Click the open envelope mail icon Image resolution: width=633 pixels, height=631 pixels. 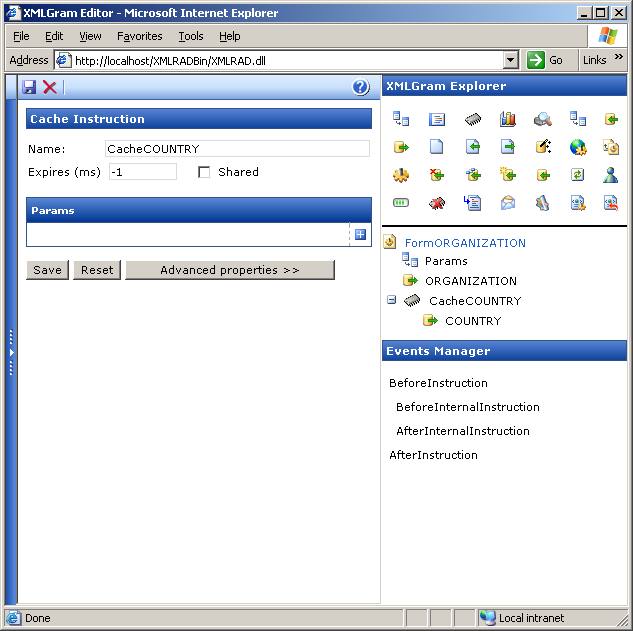pyautogui.click(x=507, y=203)
